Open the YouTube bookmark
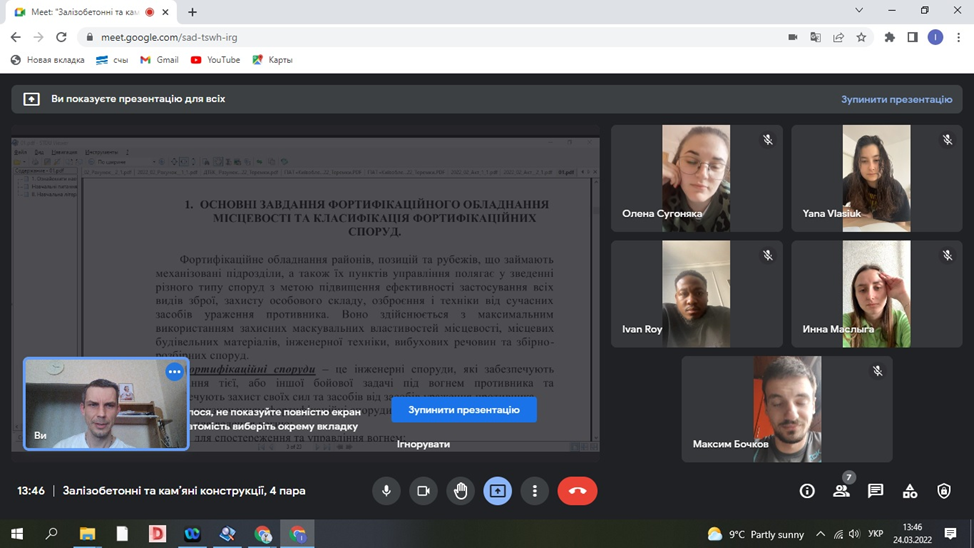Image resolution: width=974 pixels, height=548 pixels. point(216,60)
